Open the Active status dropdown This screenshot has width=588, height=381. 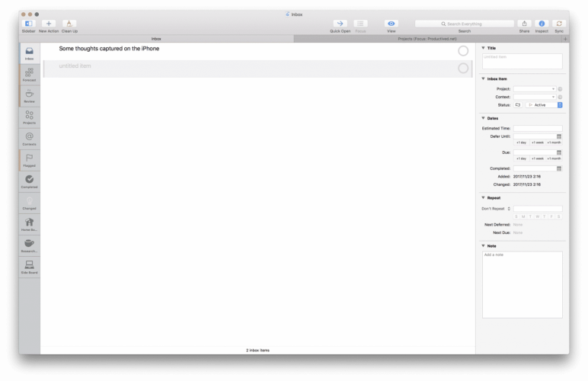544,105
